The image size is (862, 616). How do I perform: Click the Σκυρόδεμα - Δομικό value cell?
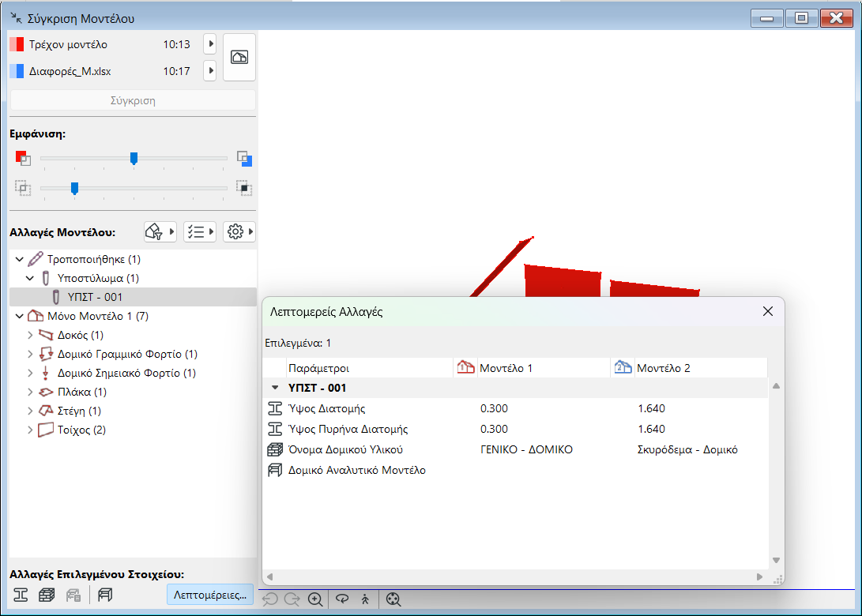coord(687,449)
